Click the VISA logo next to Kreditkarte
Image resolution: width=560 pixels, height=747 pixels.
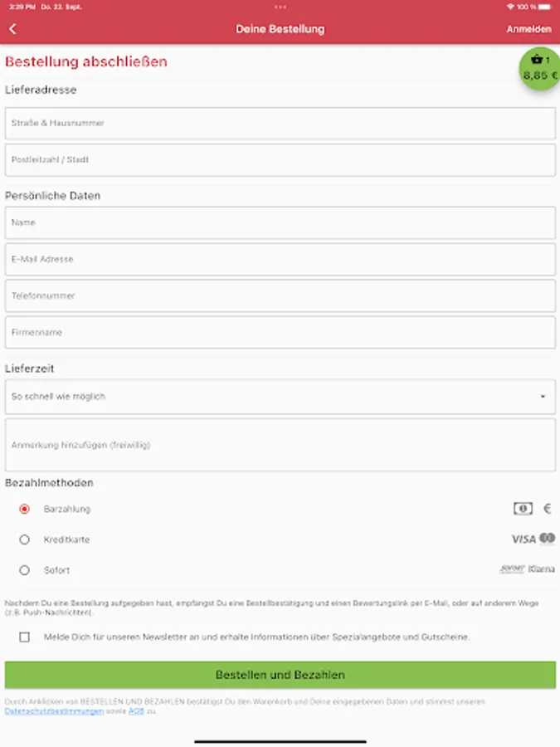click(523, 539)
